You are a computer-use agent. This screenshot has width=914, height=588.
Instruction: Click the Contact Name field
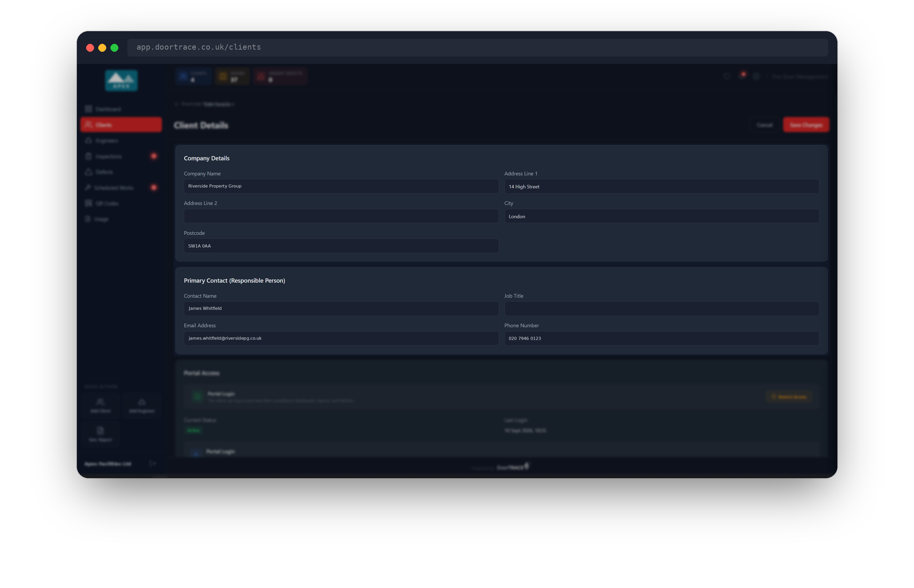341,309
